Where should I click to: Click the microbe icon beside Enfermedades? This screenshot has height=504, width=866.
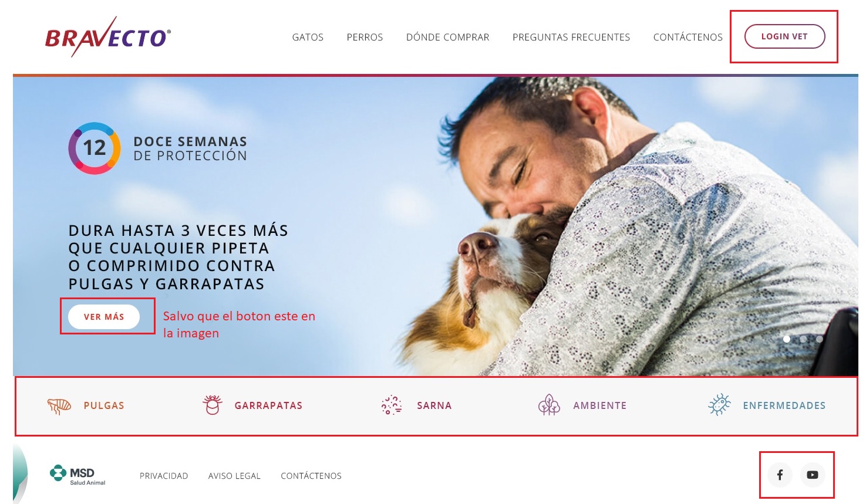(x=720, y=405)
